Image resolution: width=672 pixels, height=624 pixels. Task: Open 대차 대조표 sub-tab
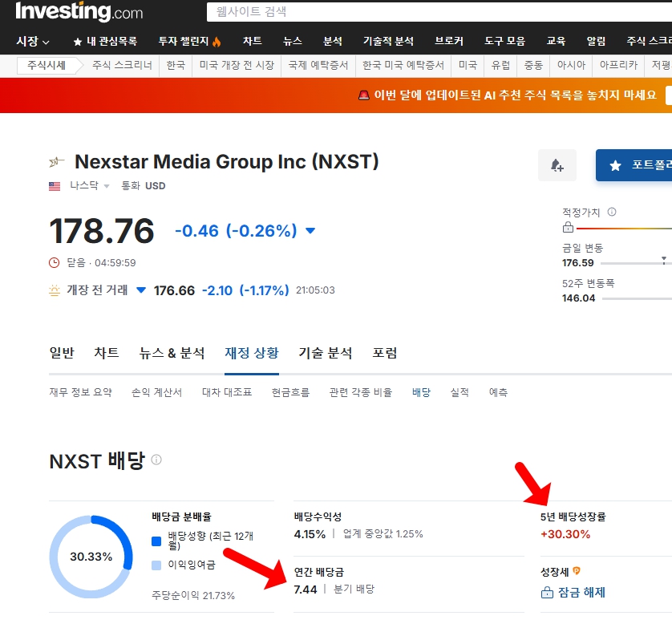(x=227, y=392)
